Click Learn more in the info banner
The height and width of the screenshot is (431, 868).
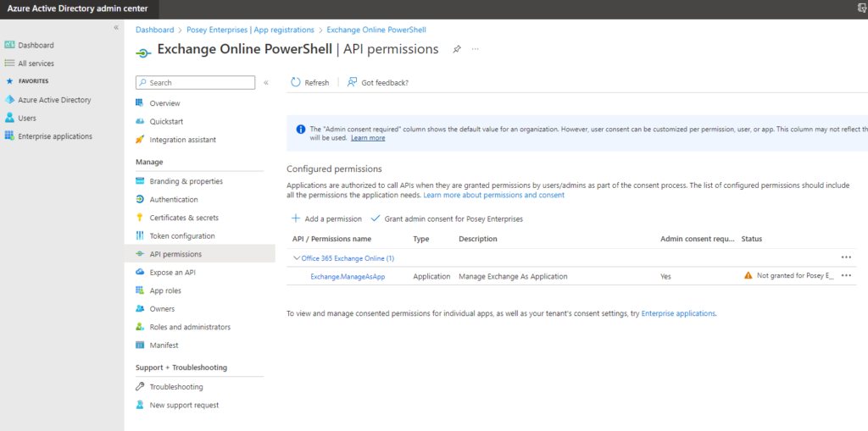pyautogui.click(x=368, y=138)
